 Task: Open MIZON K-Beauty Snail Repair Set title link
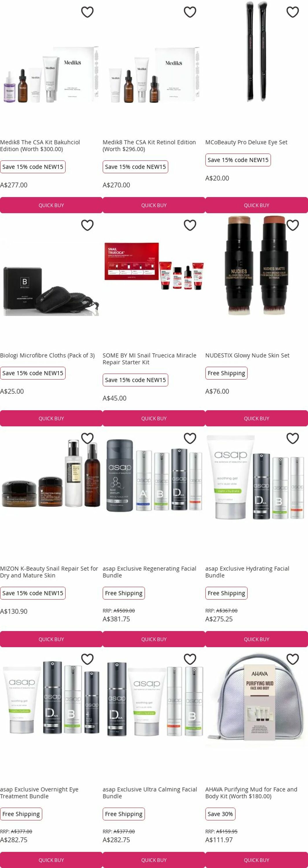pos(49,572)
